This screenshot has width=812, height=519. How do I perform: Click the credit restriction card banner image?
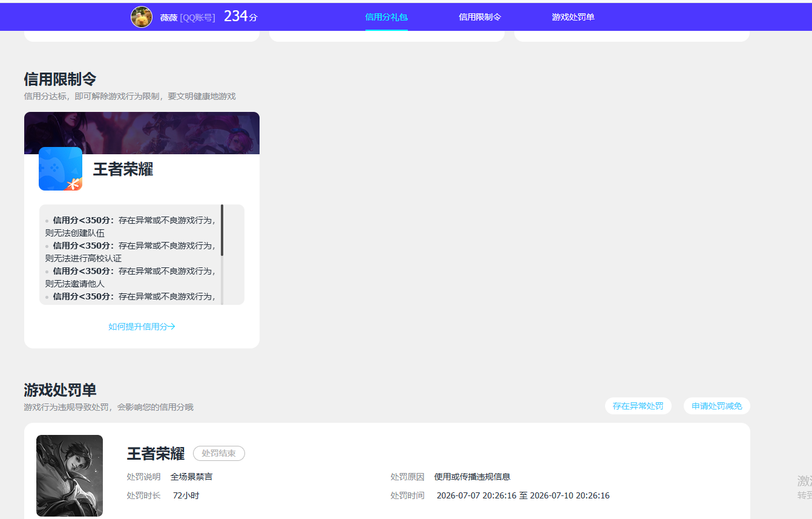click(x=142, y=133)
